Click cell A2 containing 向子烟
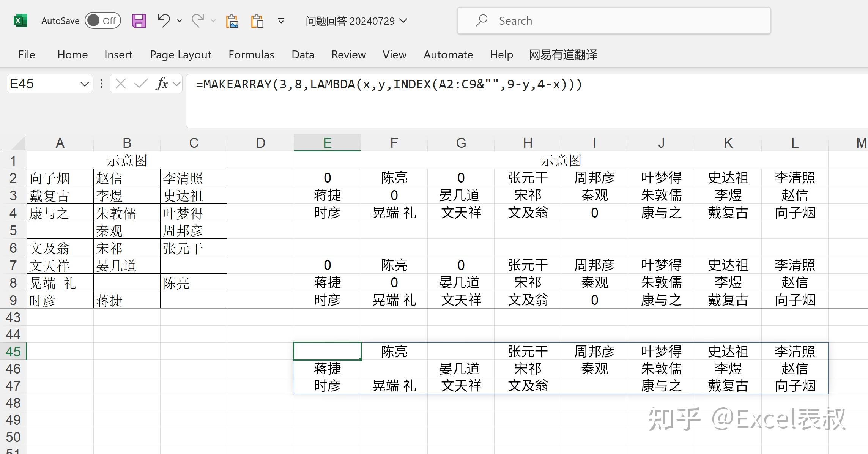The width and height of the screenshot is (868, 454). pos(60,178)
